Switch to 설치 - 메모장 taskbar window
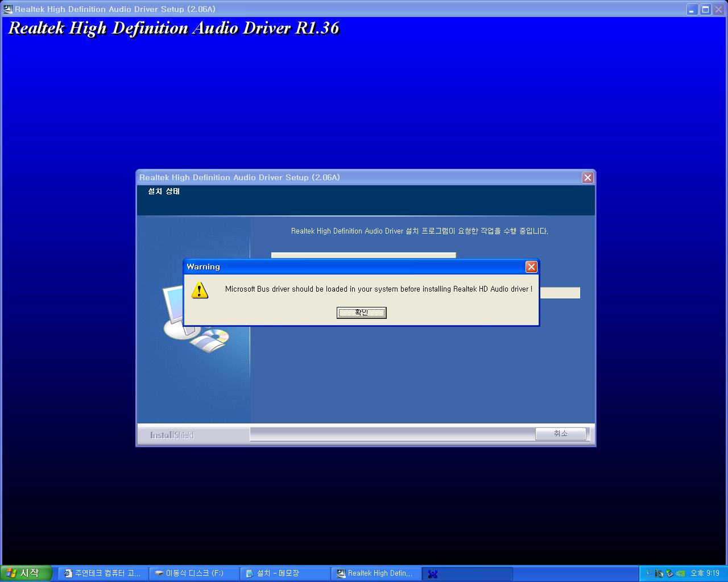Viewport: 728px width, 582px height. (x=285, y=573)
